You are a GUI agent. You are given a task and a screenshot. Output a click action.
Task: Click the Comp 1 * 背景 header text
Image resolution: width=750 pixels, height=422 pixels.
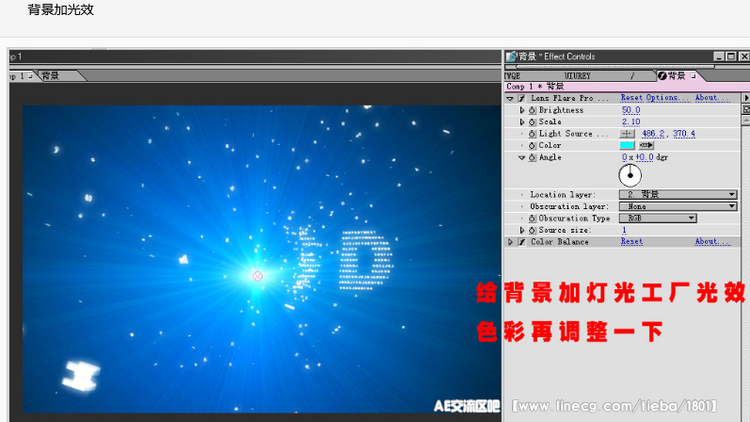tap(535, 87)
